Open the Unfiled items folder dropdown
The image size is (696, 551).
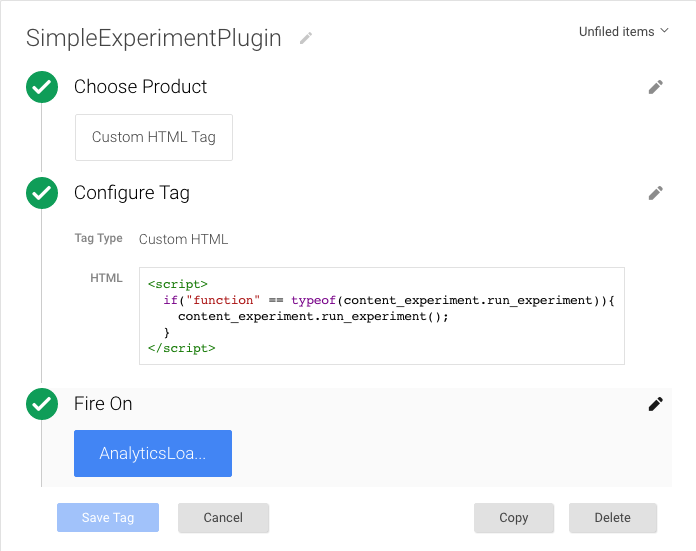tap(624, 32)
